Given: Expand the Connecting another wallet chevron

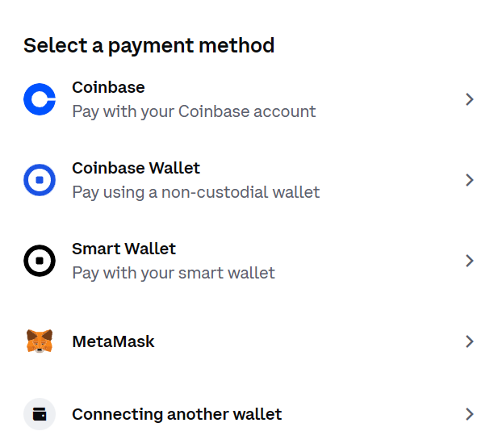Looking at the screenshot, I should (x=470, y=414).
